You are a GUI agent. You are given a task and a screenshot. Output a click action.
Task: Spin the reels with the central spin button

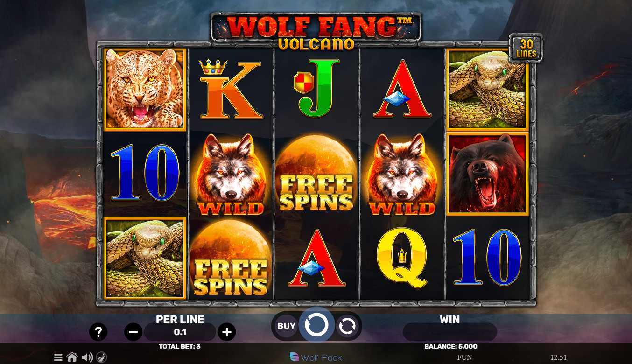(316, 325)
